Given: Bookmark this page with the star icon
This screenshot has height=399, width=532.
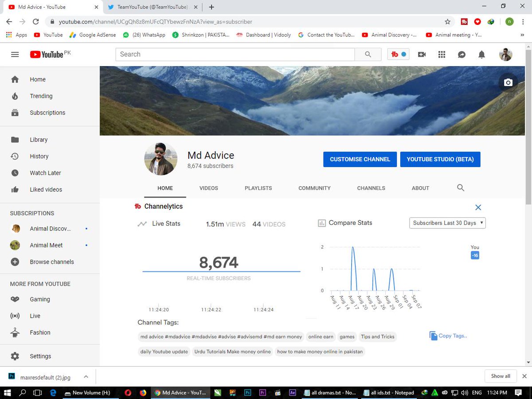Looking at the screenshot, I should coord(447,22).
